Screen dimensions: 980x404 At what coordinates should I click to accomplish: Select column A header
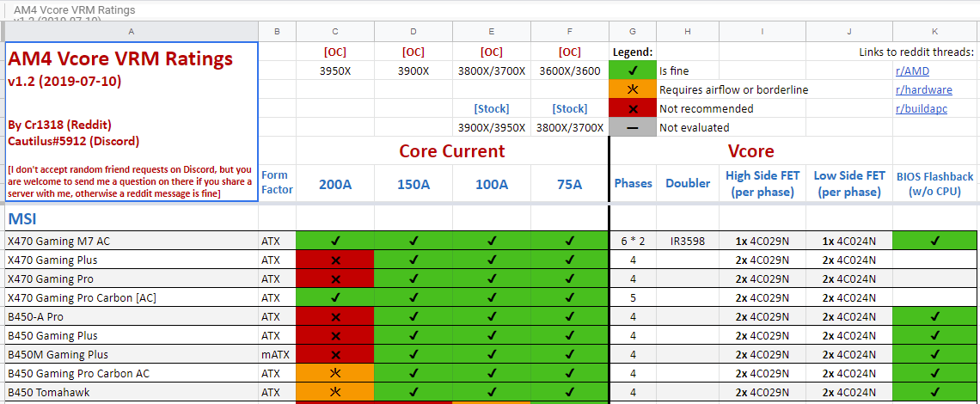pos(131,31)
